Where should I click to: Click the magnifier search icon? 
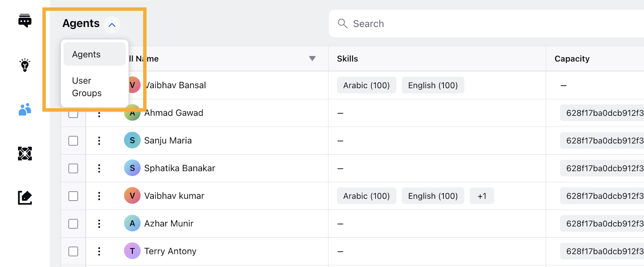(343, 23)
